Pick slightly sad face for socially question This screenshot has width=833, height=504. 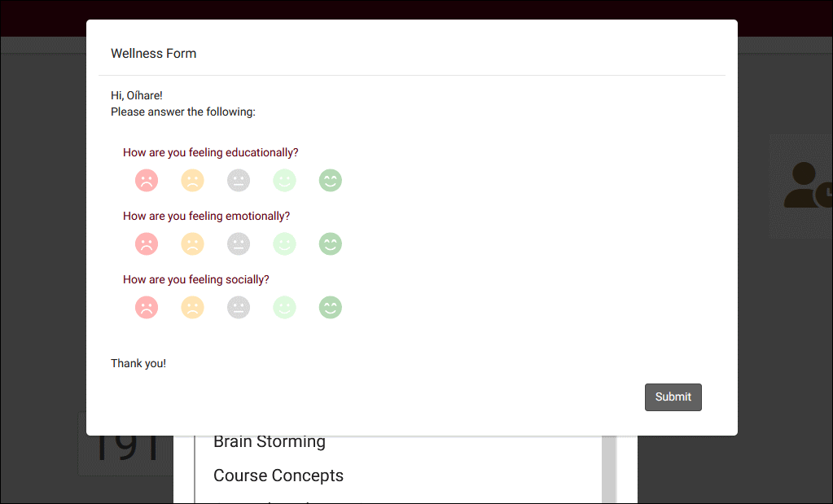pyautogui.click(x=192, y=308)
